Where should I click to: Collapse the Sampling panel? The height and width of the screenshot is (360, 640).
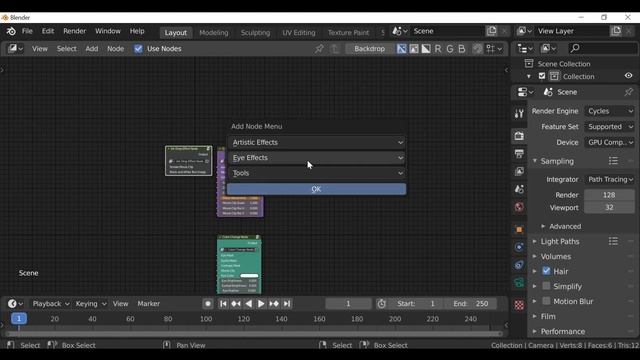[x=535, y=161]
